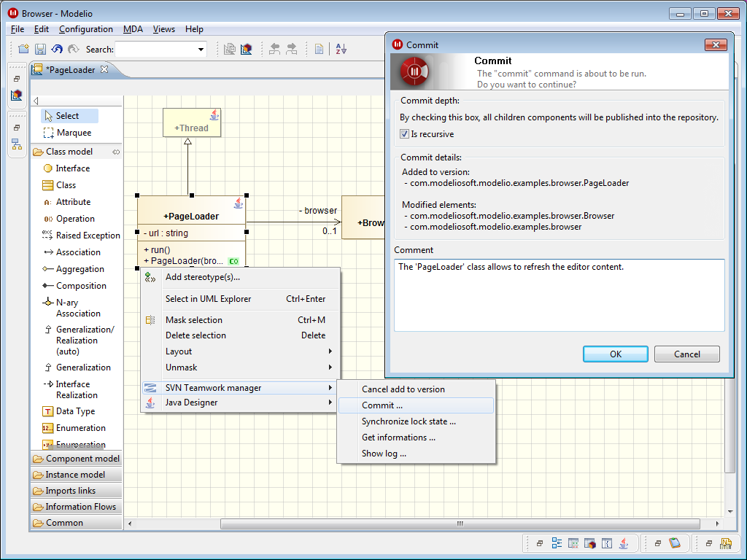Click the document page icon in toolbar
This screenshot has width=747, height=560.
pos(320,49)
